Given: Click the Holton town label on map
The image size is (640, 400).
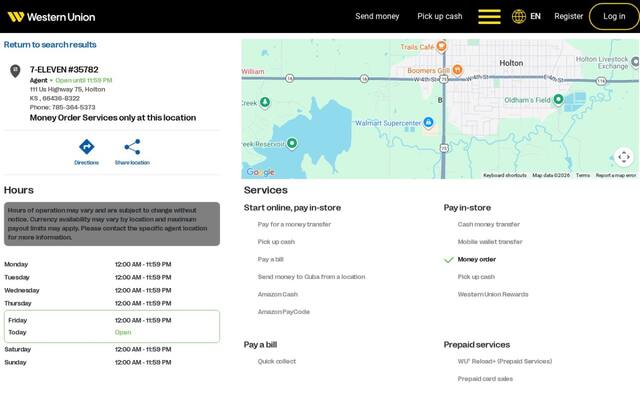Looking at the screenshot, I should click(x=511, y=63).
